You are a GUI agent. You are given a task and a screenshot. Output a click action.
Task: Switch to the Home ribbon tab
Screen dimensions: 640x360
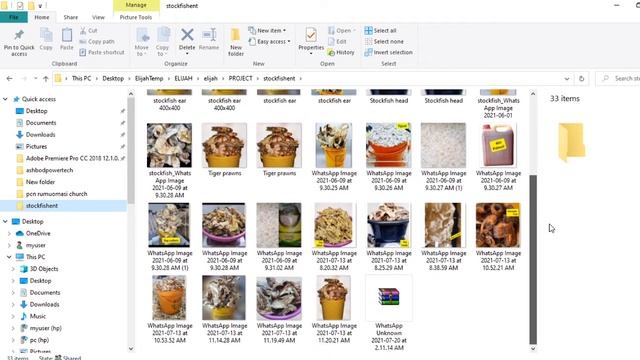tap(42, 17)
